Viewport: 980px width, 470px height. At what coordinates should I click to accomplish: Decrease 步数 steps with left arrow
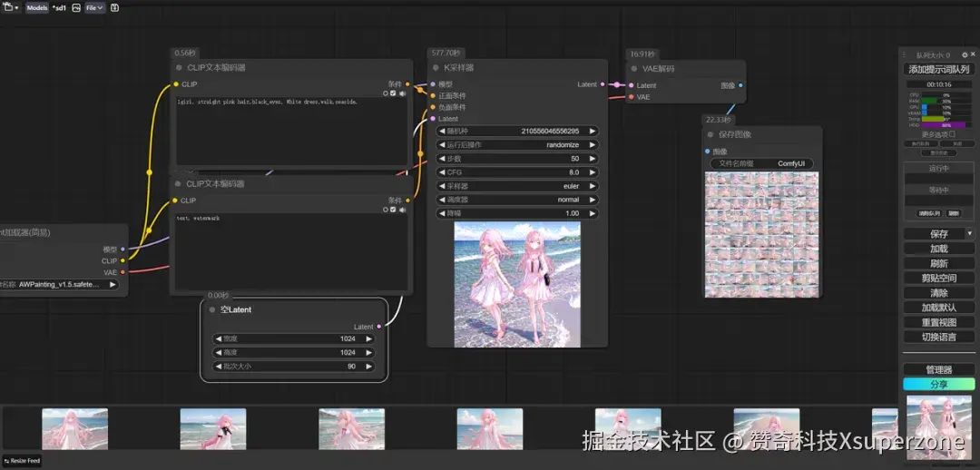pyautogui.click(x=443, y=159)
